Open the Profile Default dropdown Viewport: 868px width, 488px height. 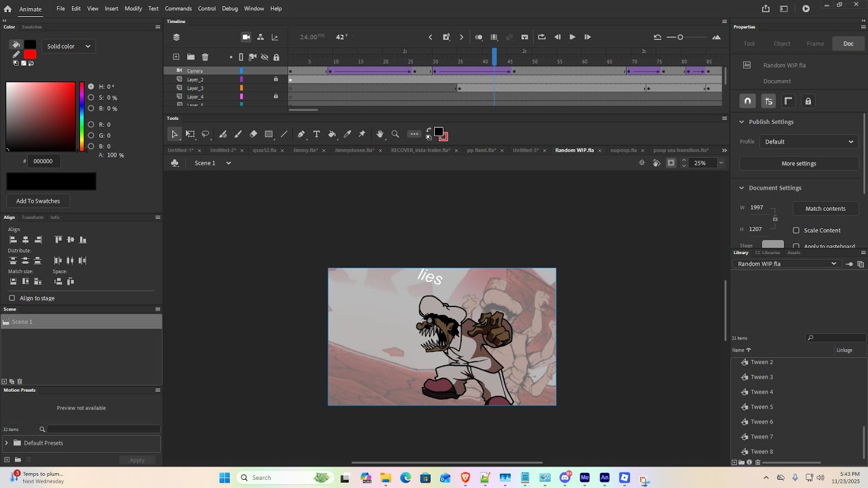809,142
